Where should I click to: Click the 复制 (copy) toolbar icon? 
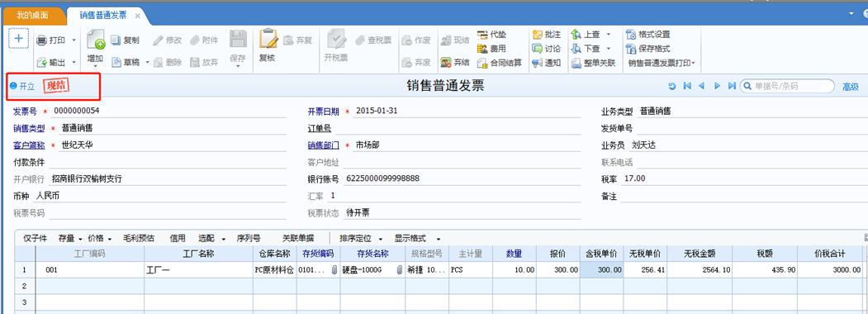(115, 40)
